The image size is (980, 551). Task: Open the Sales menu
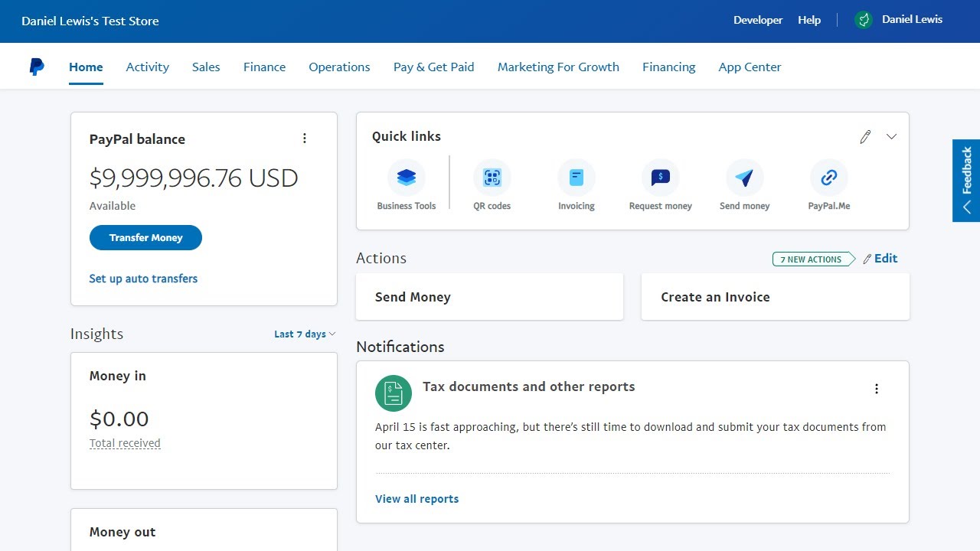(206, 67)
